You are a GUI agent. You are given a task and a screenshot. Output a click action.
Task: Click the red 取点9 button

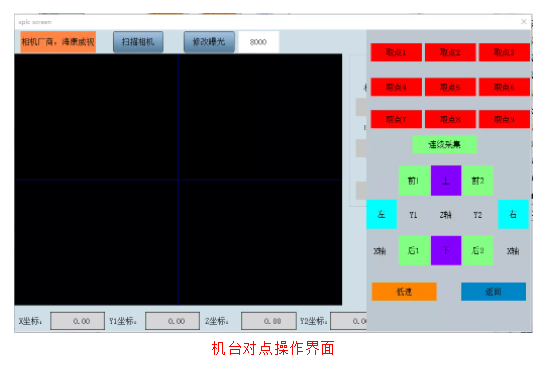pos(504,119)
